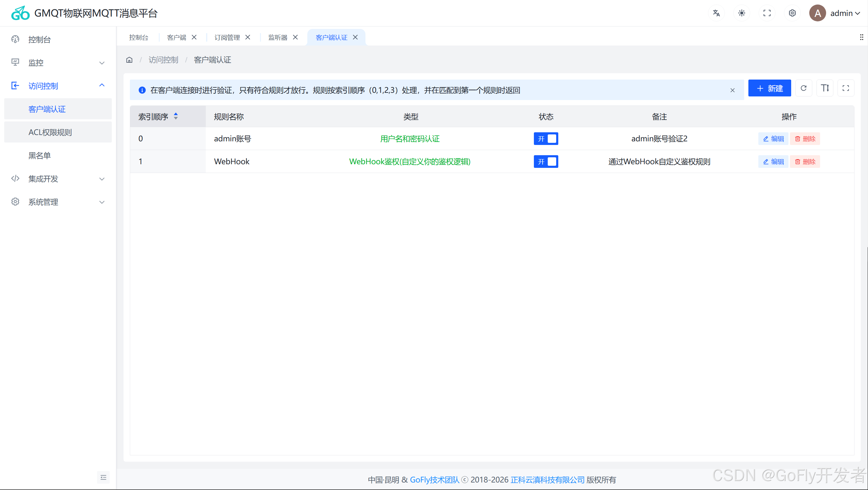Screen dimensions: 868x490
Task: Open 黑名单 in the sidebar
Action: [x=58, y=155]
